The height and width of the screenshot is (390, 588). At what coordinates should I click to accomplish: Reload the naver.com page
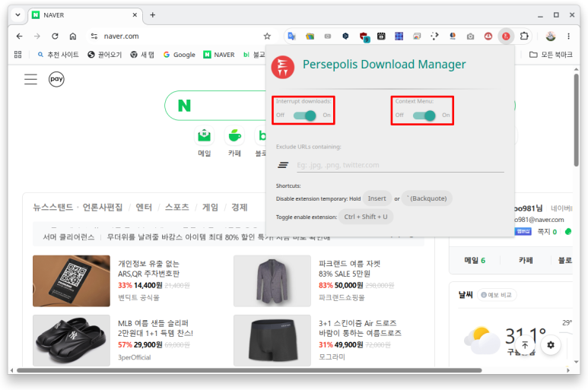55,36
